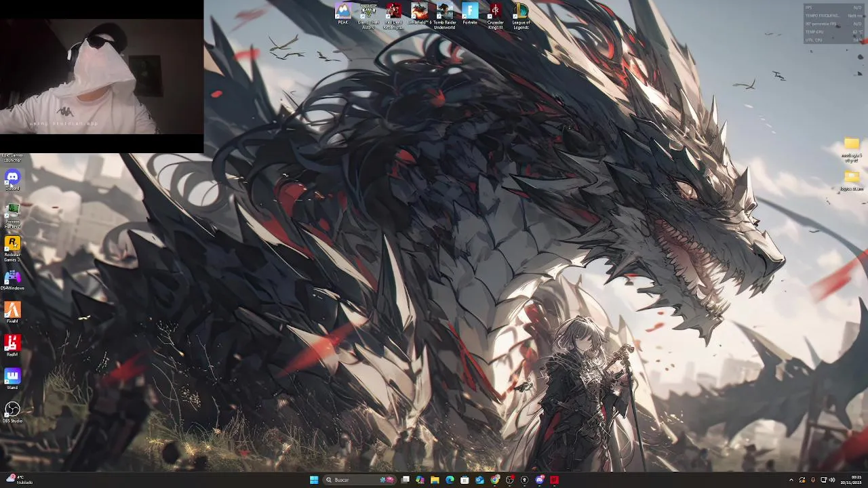This screenshot has width=868, height=488.
Task: Show hidden system tray icons
Action: (791, 480)
